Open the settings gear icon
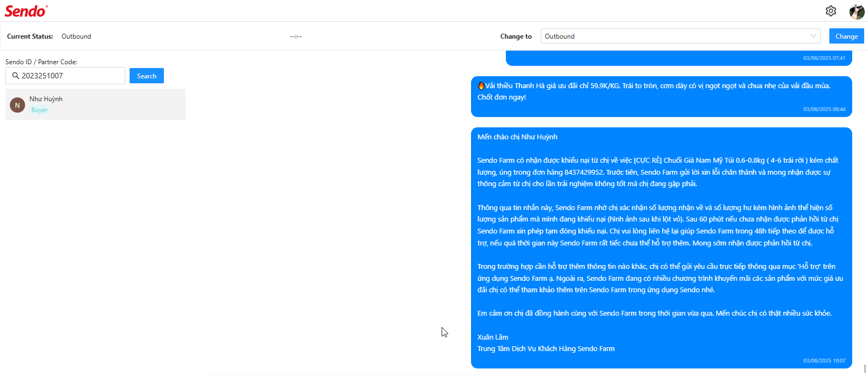The image size is (868, 375). click(x=830, y=11)
